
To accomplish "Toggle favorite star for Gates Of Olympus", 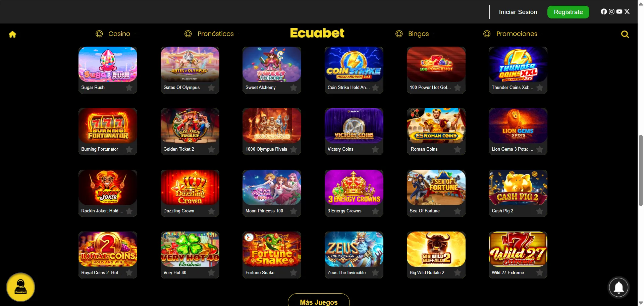I will 211,88.
